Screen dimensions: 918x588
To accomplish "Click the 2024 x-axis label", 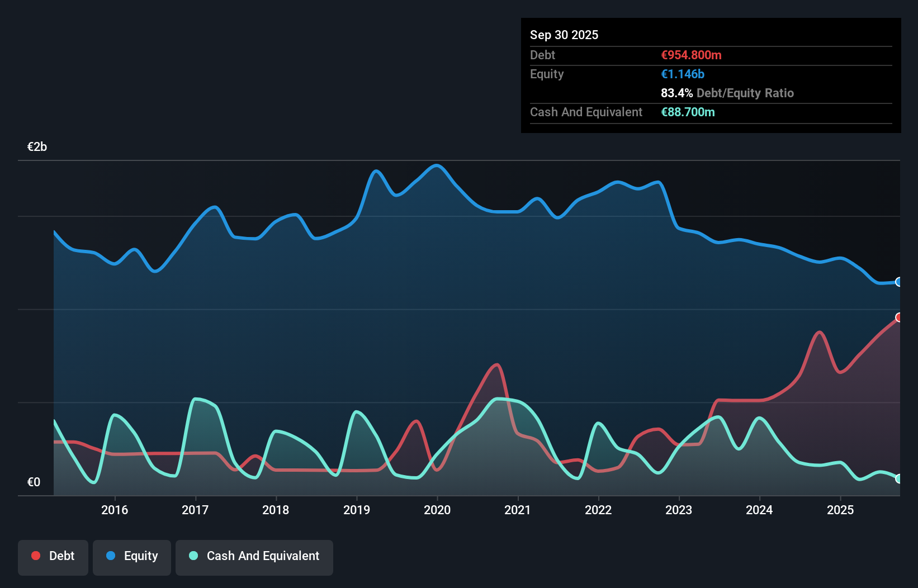I will pos(759,510).
